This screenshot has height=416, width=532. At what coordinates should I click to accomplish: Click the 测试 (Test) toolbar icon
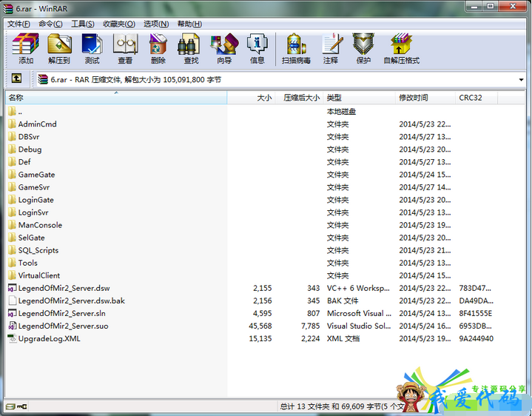point(92,44)
